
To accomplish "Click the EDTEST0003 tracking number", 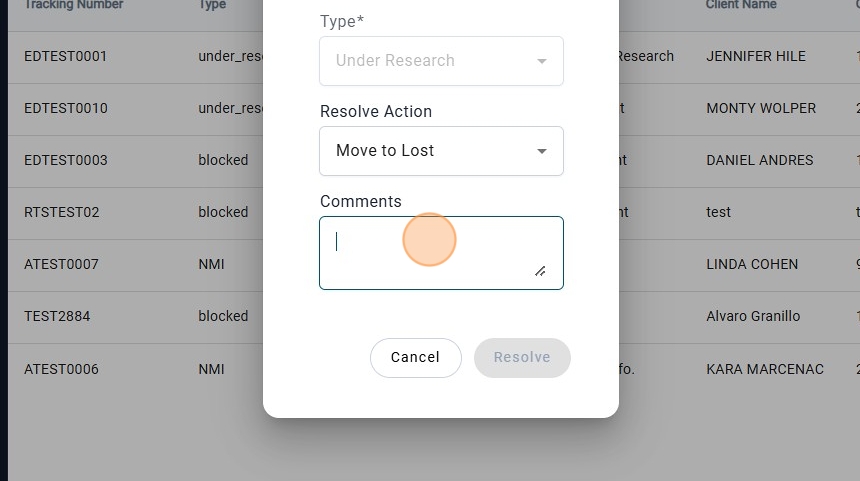I will 65,160.
